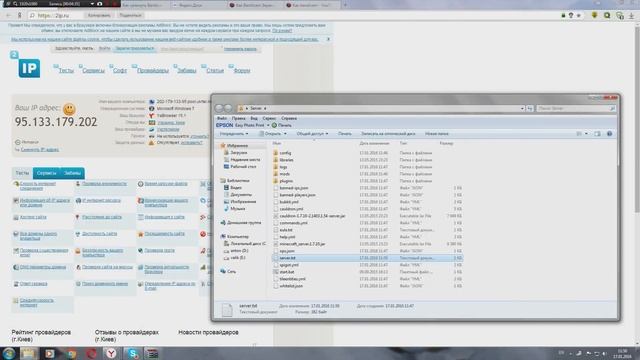Click Записать на оптический диск button
The width and height of the screenshot is (640, 360).
pos(388,134)
